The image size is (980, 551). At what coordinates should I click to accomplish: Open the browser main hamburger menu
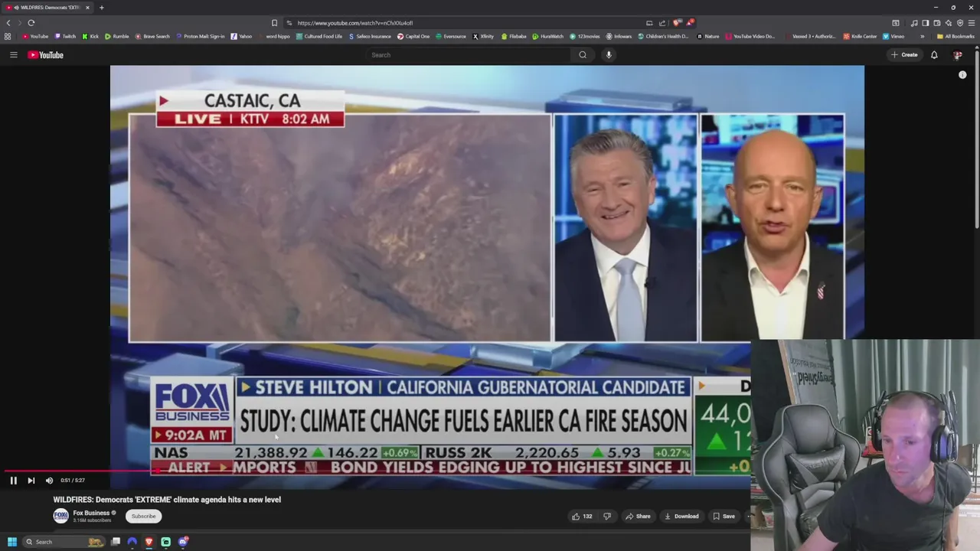point(971,23)
